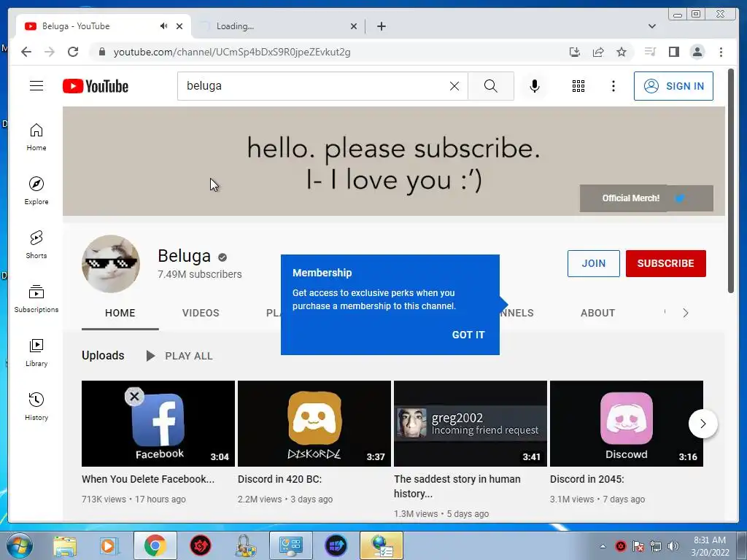Open the YouTube apps grid
The image size is (747, 560).
click(578, 86)
